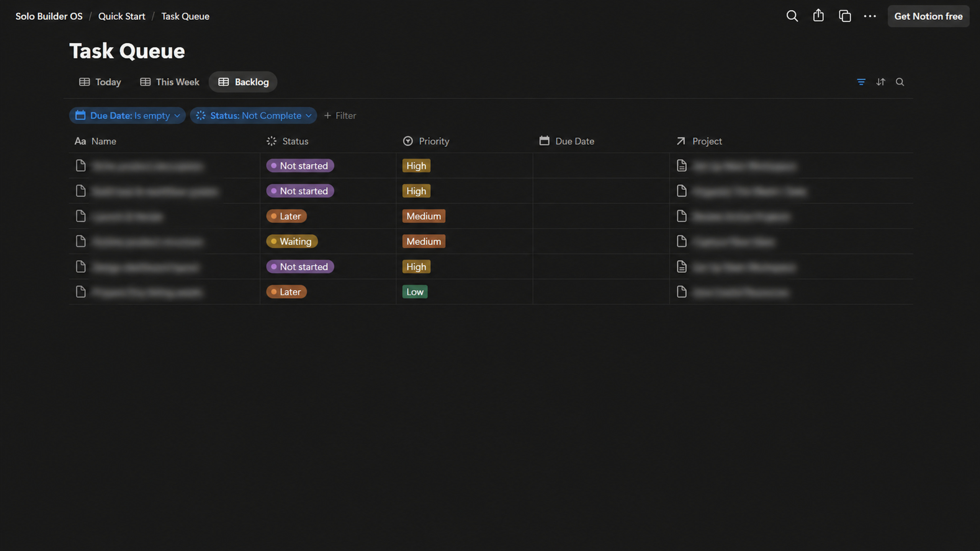Open page icon of first Not started row

pyautogui.click(x=80, y=166)
